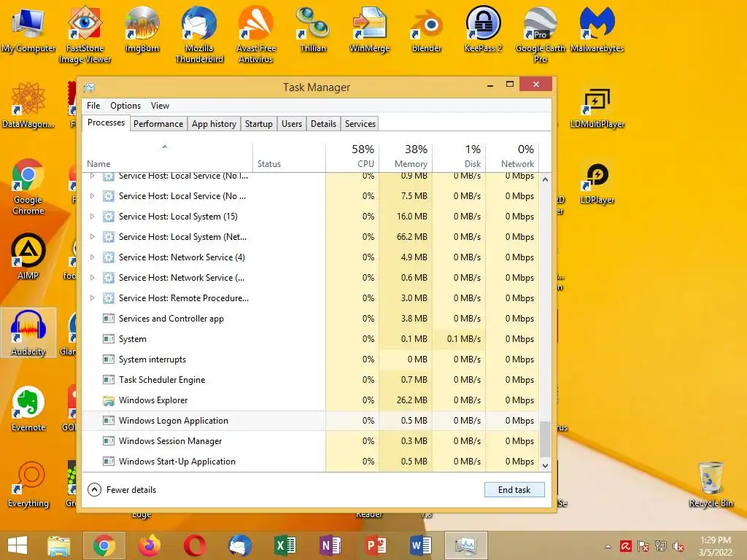Sort processes by Network column
This screenshot has height=560, width=747.
coord(512,156)
